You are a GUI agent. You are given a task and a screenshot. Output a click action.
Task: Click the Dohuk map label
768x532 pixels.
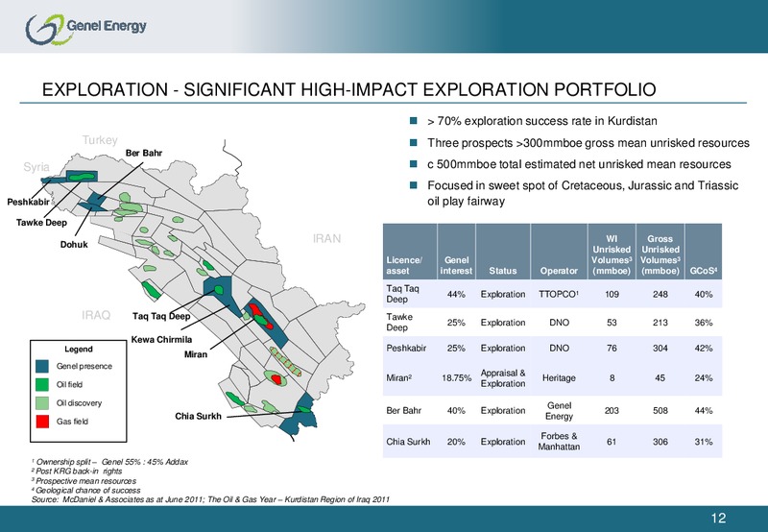click(74, 244)
